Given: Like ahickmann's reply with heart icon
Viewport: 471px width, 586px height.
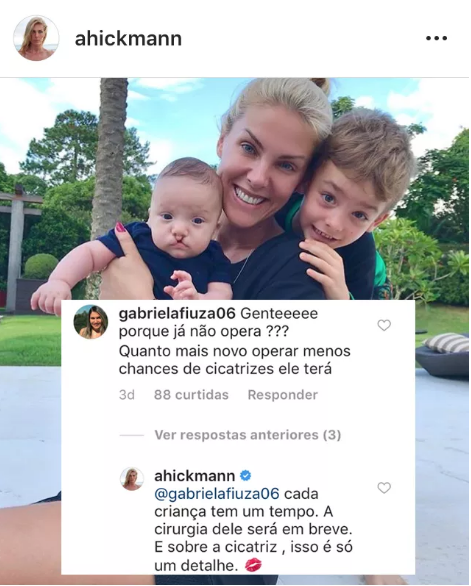Looking at the screenshot, I should [x=384, y=487].
